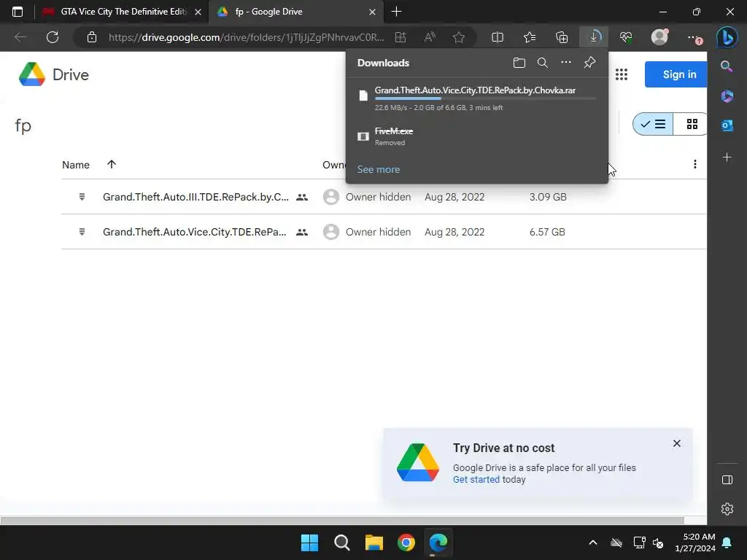Open Collections icon in toolbar

point(562,37)
